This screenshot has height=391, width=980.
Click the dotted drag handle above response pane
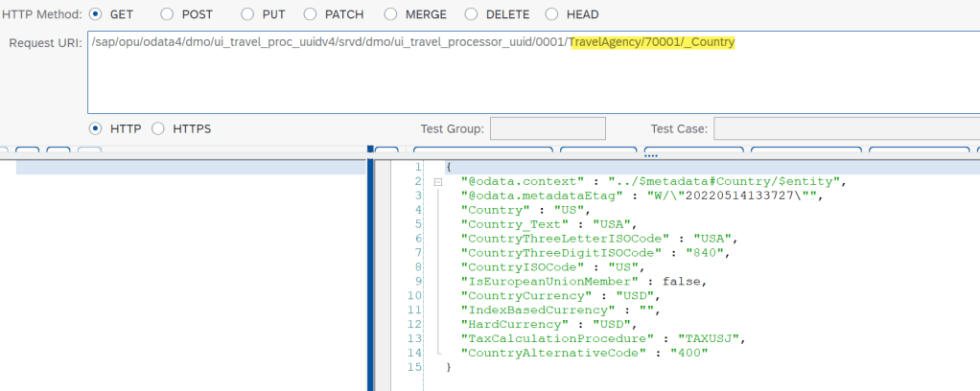[651, 153]
